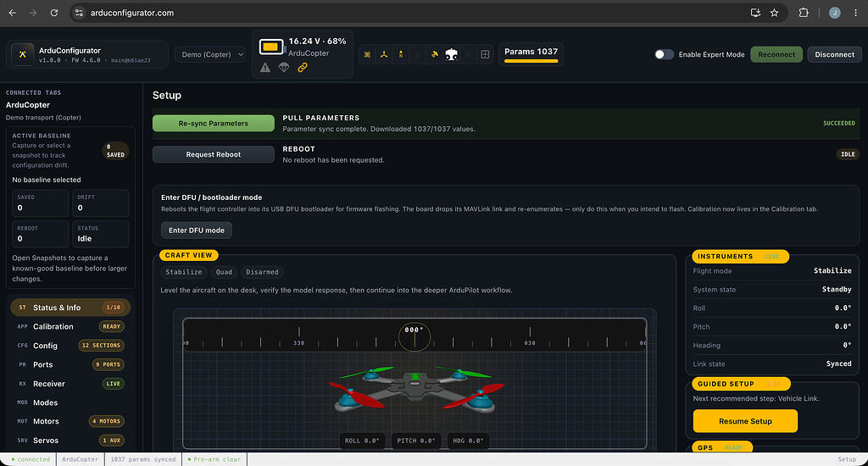Click the quadcopter drone sensor icon

[x=367, y=54]
